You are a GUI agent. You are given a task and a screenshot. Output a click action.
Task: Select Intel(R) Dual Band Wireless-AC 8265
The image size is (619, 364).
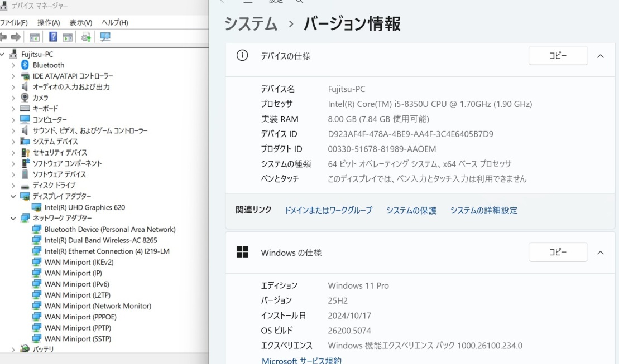click(100, 240)
